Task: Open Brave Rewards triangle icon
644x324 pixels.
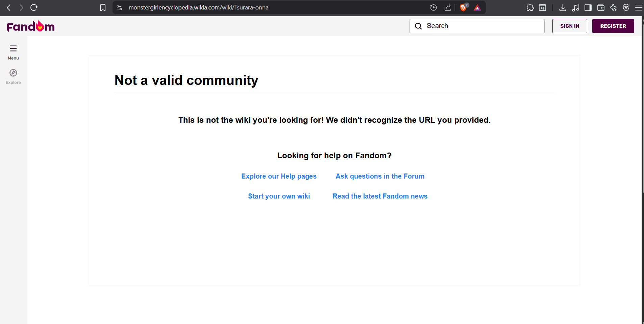Action: (477, 7)
